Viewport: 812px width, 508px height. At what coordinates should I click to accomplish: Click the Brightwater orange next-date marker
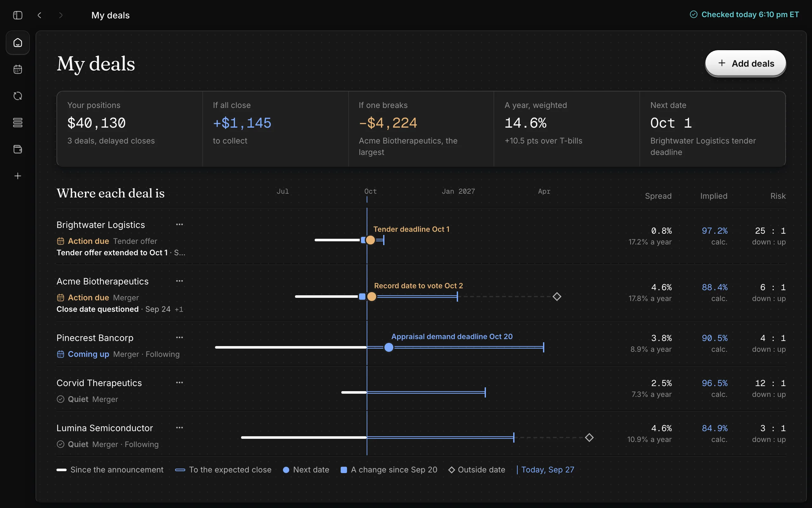pyautogui.click(x=370, y=240)
